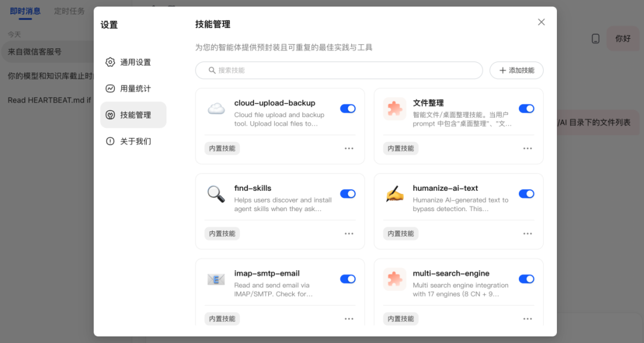Click the cloud-upload-backup cloud icon
The width and height of the screenshot is (644, 343).
(x=216, y=109)
